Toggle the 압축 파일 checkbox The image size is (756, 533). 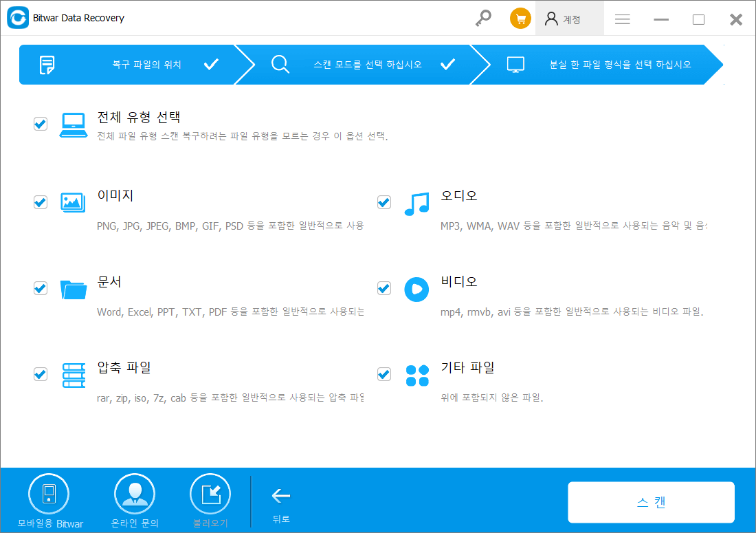41,374
